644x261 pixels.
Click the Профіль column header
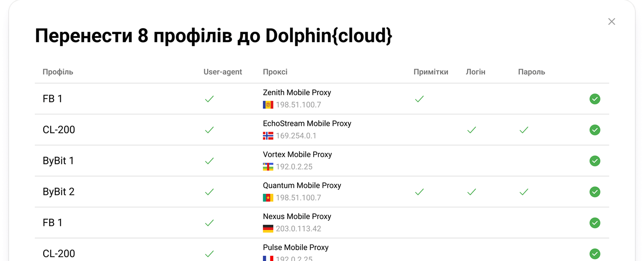tap(58, 72)
